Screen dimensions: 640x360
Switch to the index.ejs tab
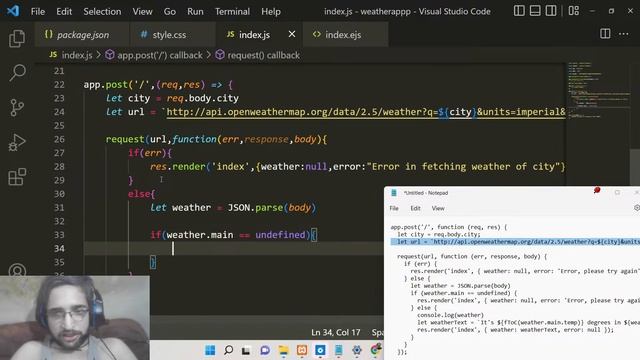click(343, 35)
